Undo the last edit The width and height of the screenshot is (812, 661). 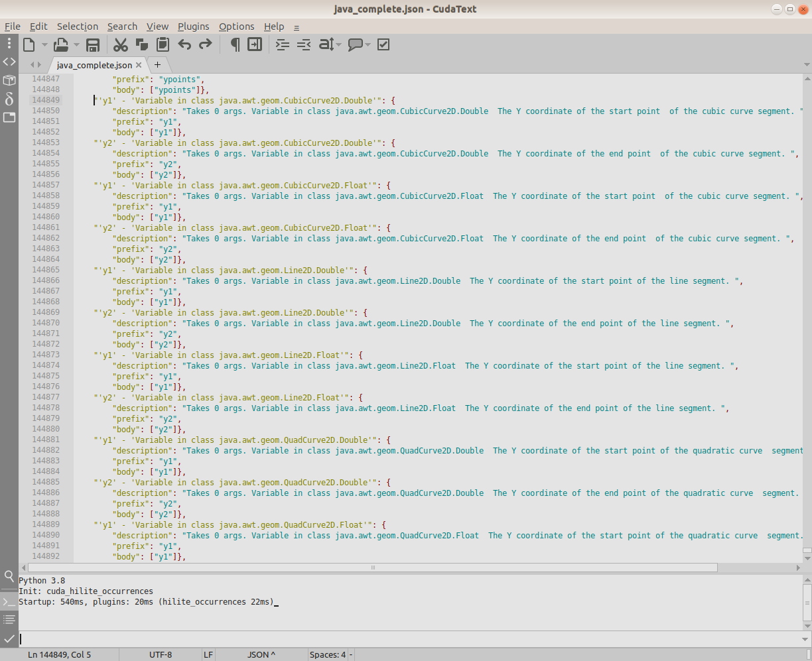point(184,44)
